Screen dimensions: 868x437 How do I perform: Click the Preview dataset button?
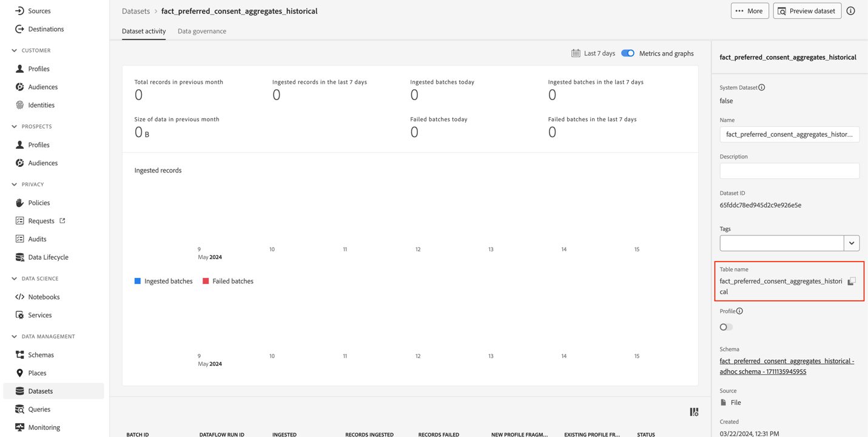tap(807, 10)
